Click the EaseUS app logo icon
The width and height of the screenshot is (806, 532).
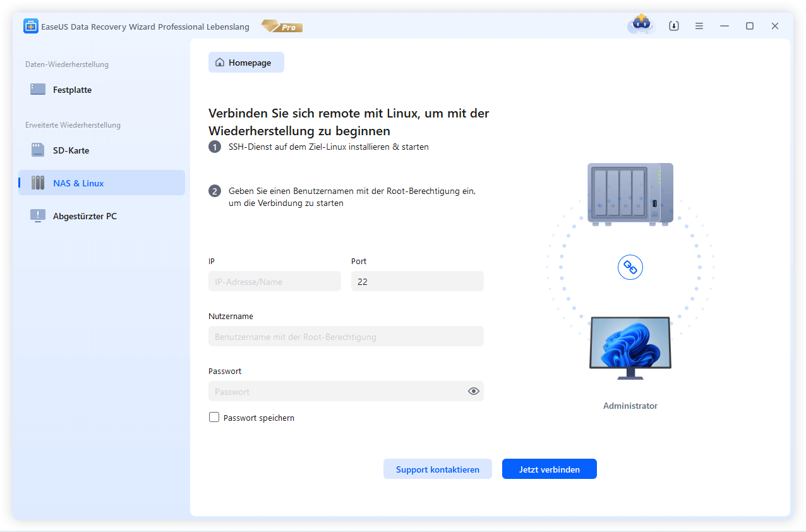(x=32, y=27)
